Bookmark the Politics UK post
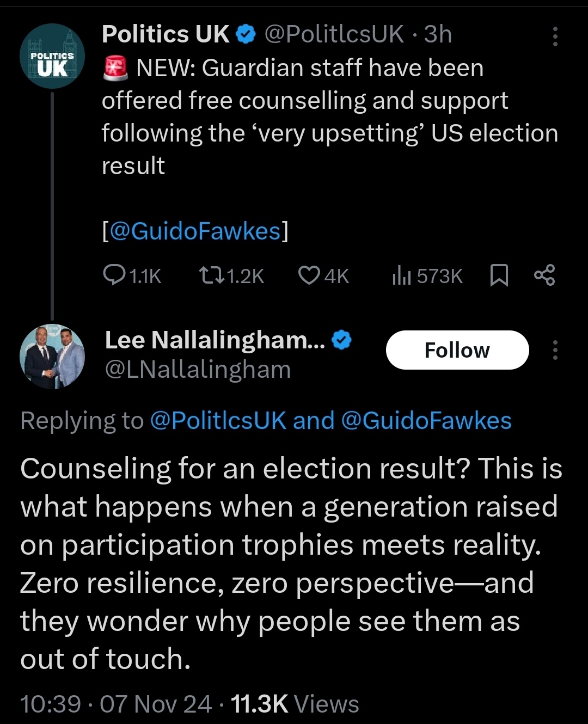The height and width of the screenshot is (724, 588). point(499,275)
